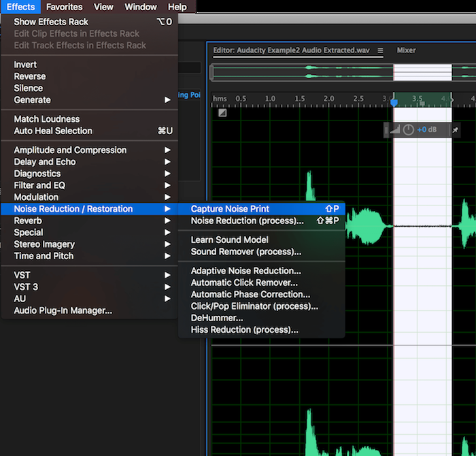
Task: Expand the Amplitude and Compression submenu
Action: point(70,150)
